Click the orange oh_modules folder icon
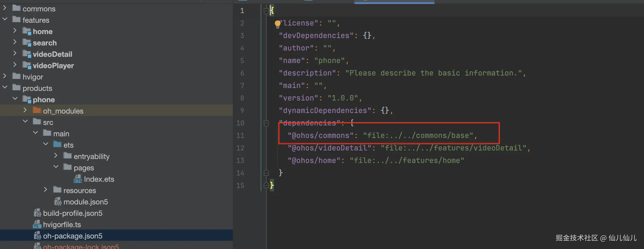The height and width of the screenshot is (249, 644). [x=37, y=110]
